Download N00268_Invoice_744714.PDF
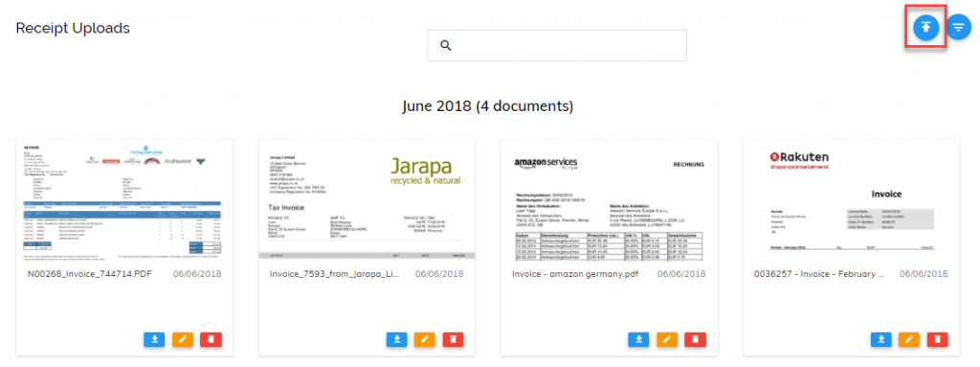Viewport: 980px width, 367px height. click(x=154, y=339)
